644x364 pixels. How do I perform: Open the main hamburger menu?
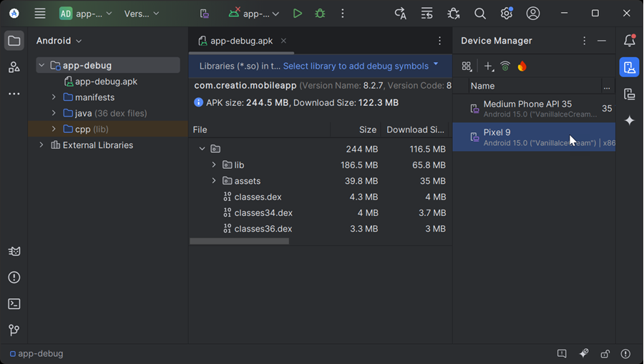coord(40,14)
